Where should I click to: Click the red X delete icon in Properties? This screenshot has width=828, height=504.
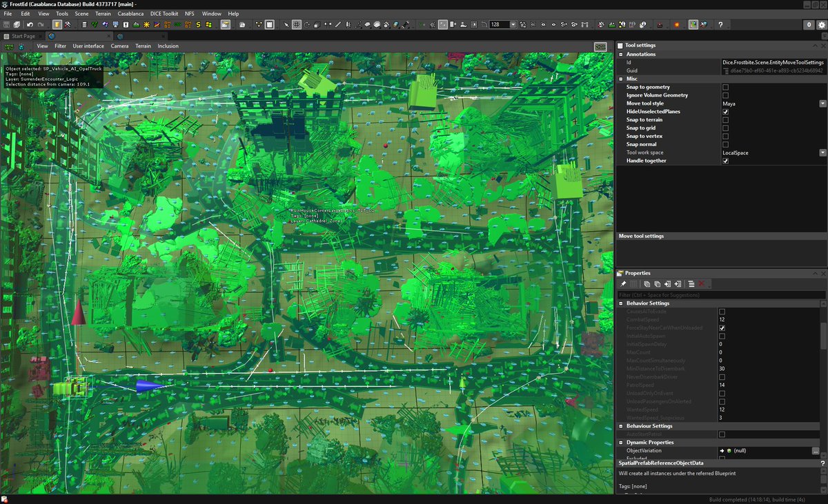(701, 284)
